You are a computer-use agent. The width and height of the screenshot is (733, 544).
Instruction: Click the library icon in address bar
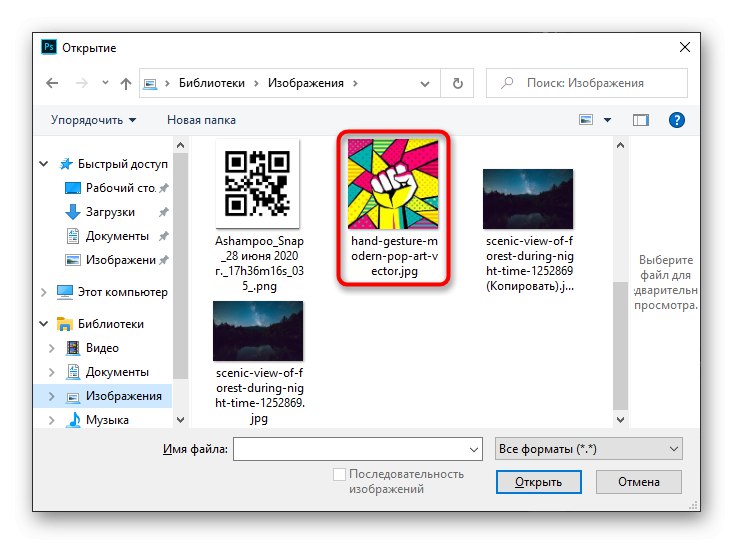(150, 84)
